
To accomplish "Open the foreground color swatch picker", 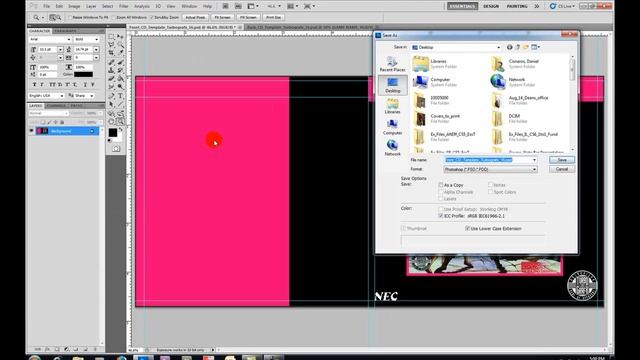I will point(113,133).
